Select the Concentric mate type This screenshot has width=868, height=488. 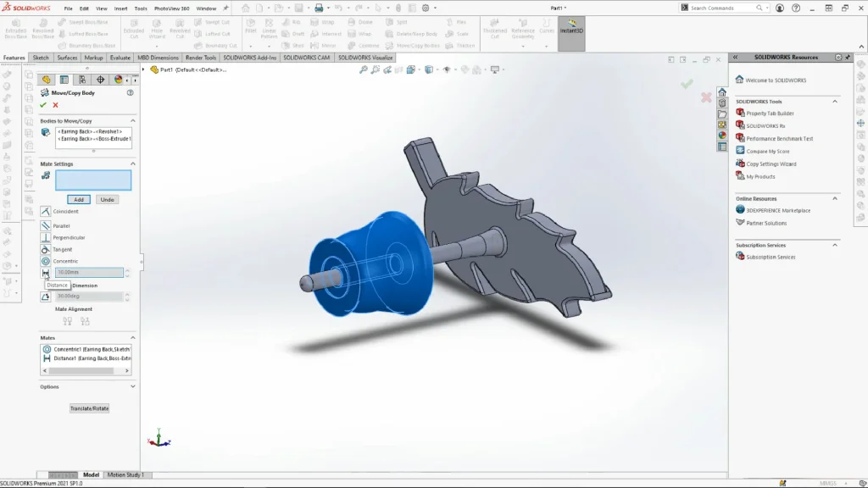[x=46, y=261]
